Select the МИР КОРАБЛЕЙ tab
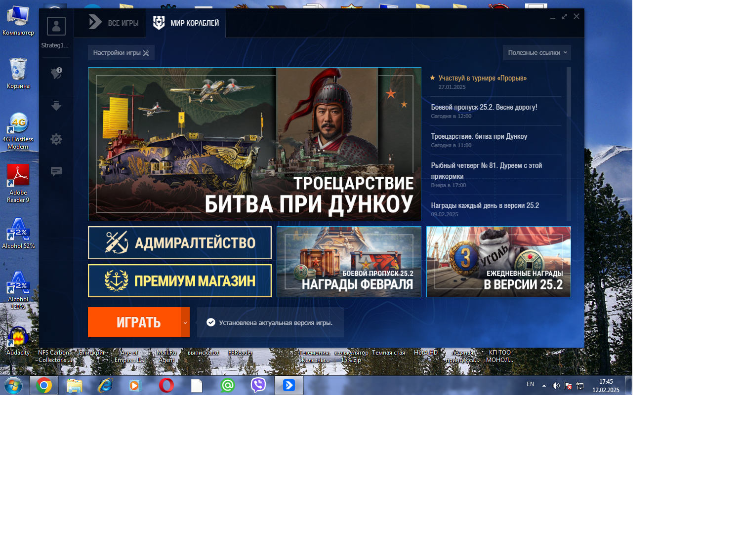This screenshot has height=560, width=741. [x=186, y=23]
